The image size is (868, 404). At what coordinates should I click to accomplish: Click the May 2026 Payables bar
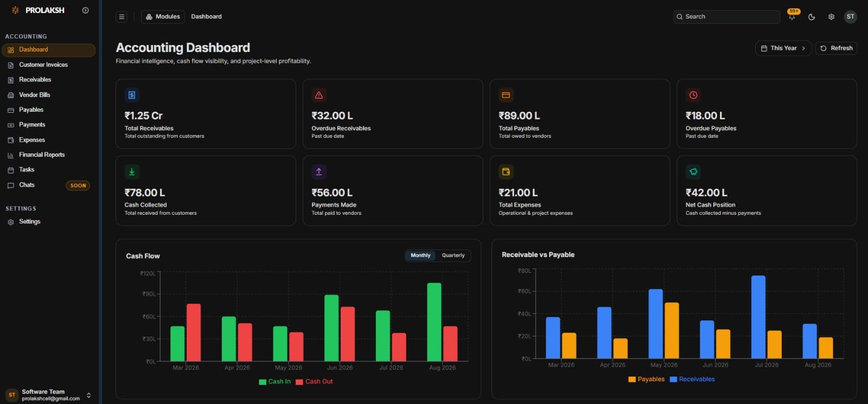point(672,331)
